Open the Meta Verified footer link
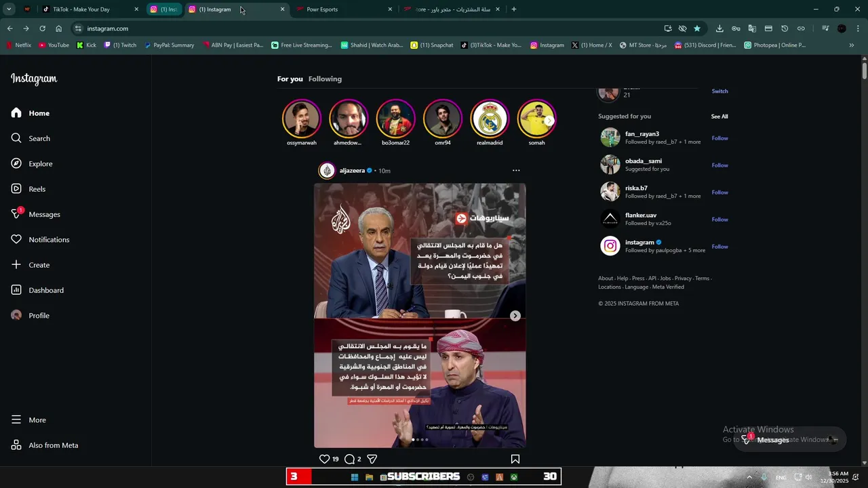The width and height of the screenshot is (868, 488). [668, 287]
